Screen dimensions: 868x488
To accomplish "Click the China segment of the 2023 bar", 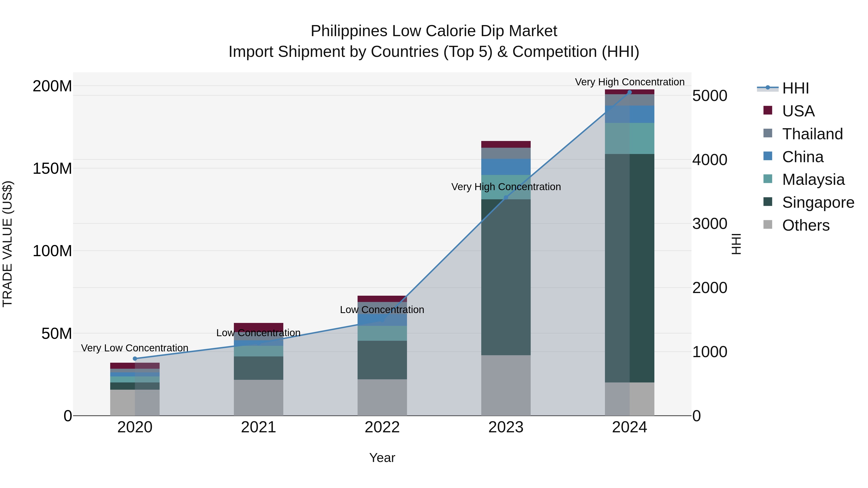I will click(x=506, y=167).
